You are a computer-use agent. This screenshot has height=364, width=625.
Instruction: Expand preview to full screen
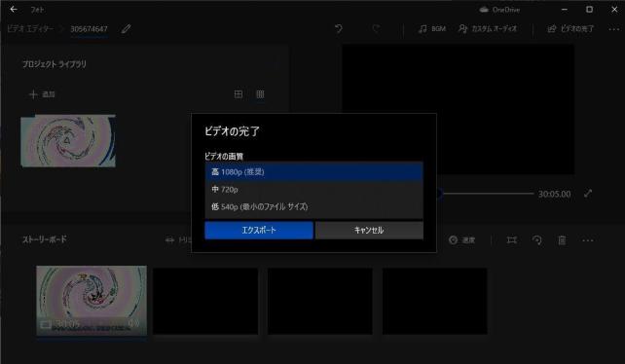[588, 194]
